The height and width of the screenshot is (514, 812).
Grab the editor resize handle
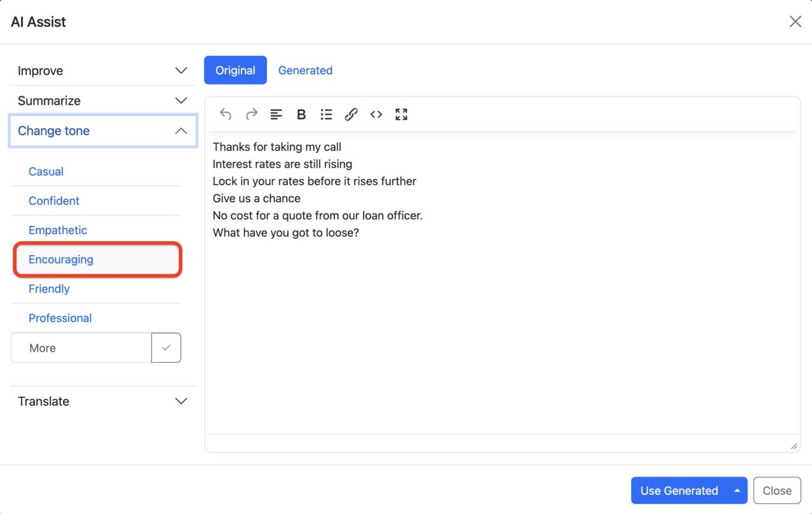coord(794,446)
